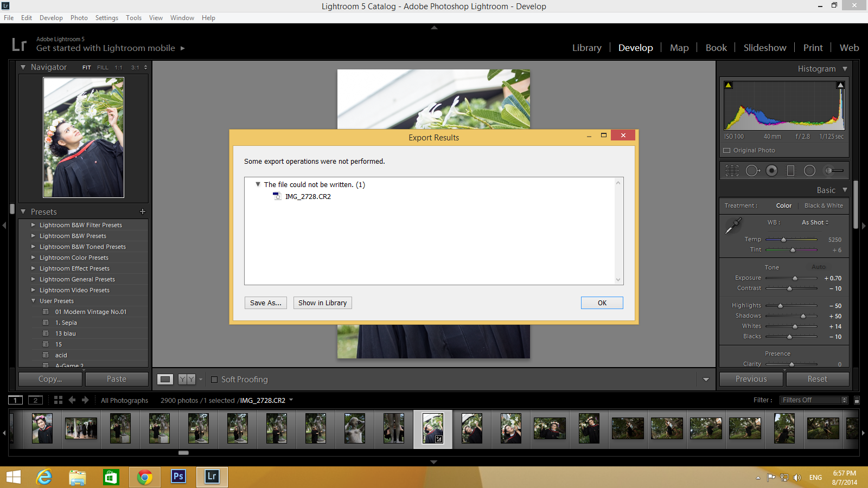This screenshot has width=868, height=488.
Task: Click the add new preset plus icon
Action: tap(143, 211)
